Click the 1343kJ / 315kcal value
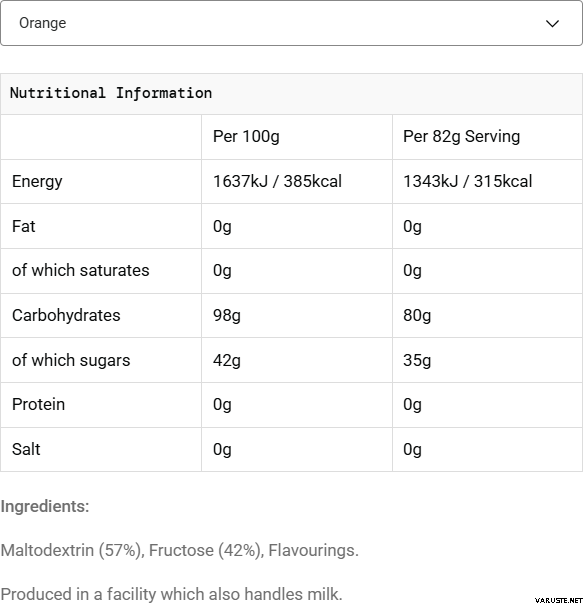583x603 pixels. pos(468,181)
